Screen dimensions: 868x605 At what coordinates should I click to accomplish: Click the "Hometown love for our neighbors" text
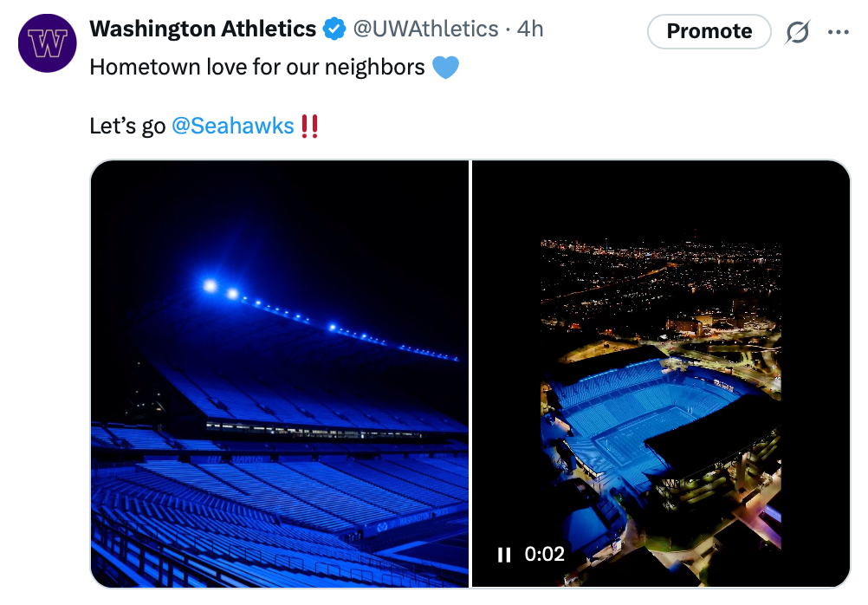click(257, 68)
